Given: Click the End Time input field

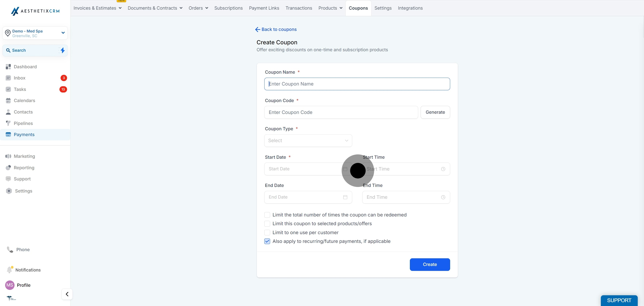Looking at the screenshot, I should 406,197.
